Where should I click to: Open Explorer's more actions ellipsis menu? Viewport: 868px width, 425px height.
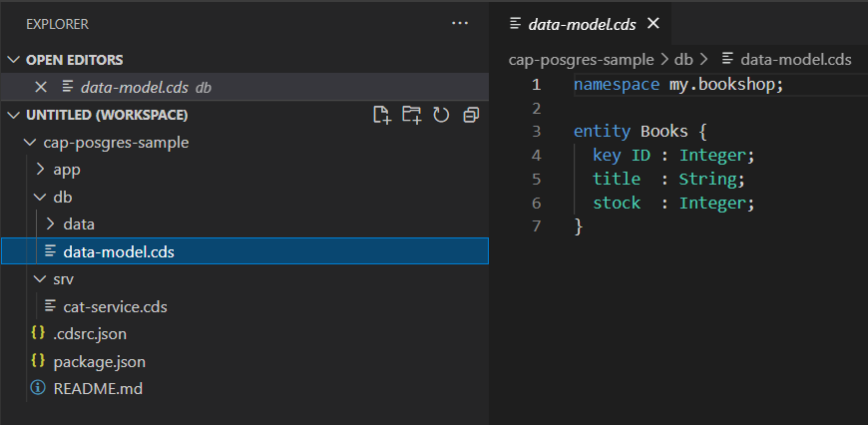click(x=460, y=23)
